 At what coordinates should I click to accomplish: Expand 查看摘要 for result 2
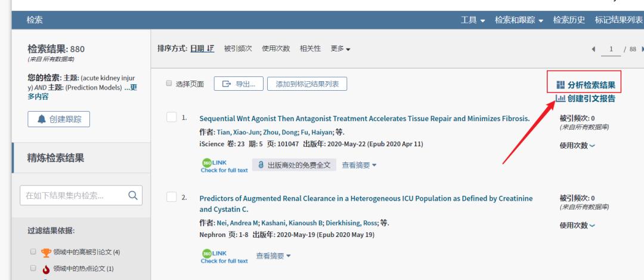(273, 256)
